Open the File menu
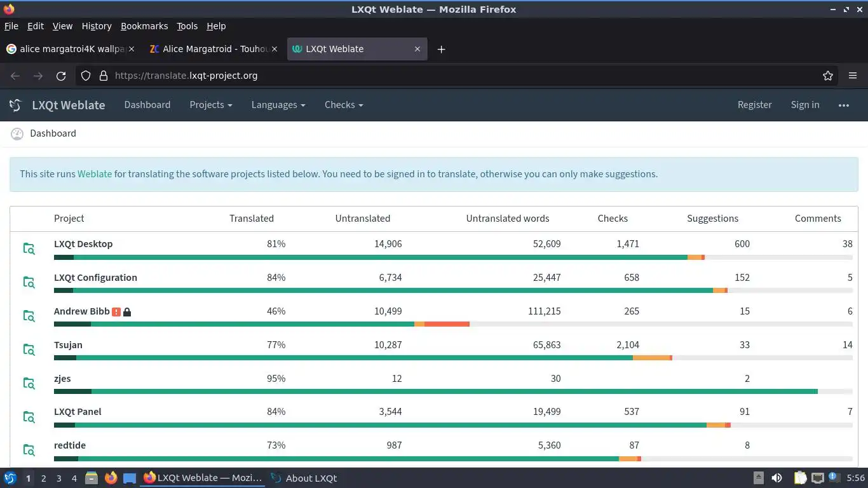This screenshot has height=488, width=868. 11,26
